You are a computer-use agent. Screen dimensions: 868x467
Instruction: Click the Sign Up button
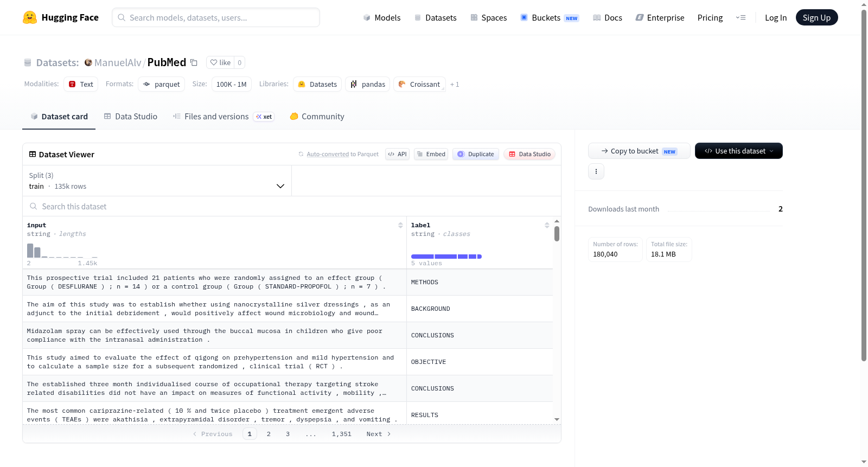817,17
